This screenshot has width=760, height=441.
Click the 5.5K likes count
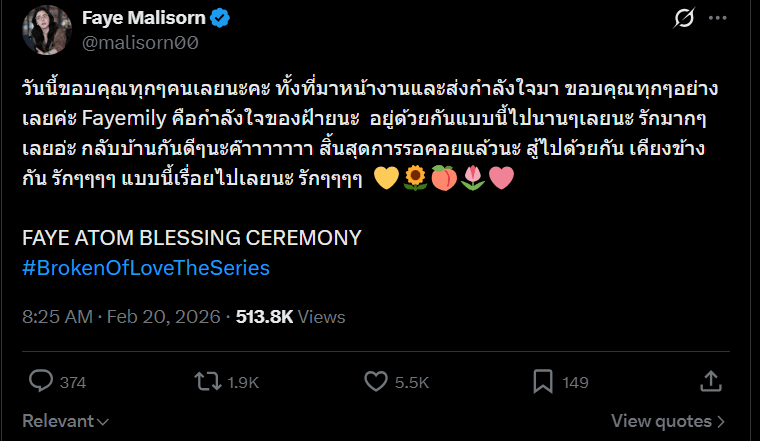412,382
